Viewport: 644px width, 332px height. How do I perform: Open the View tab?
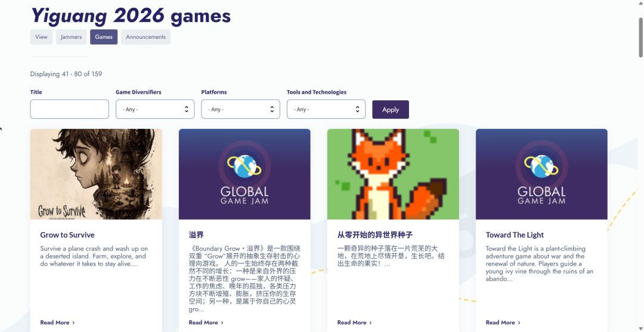pyautogui.click(x=41, y=37)
